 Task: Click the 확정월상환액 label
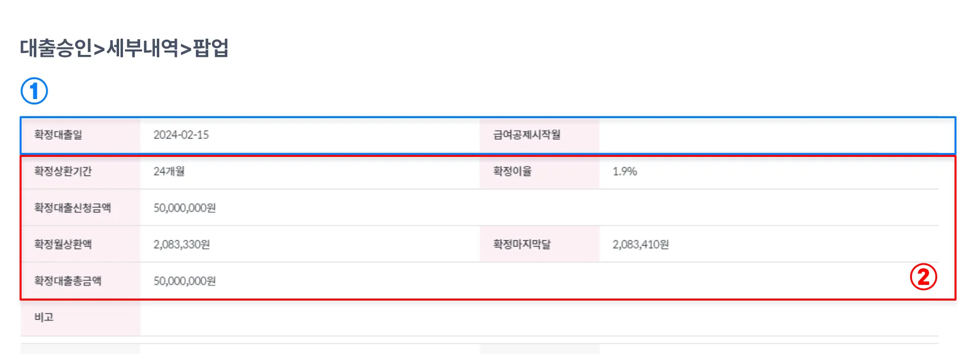63,244
